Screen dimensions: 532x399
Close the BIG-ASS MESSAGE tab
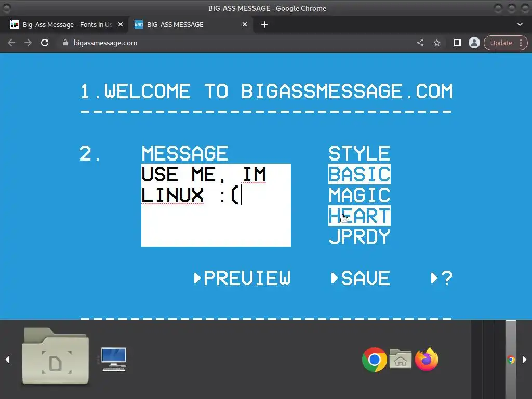(x=245, y=24)
